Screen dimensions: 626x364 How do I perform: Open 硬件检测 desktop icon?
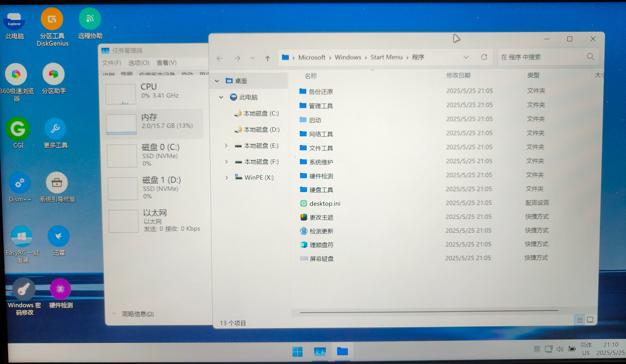click(x=61, y=294)
